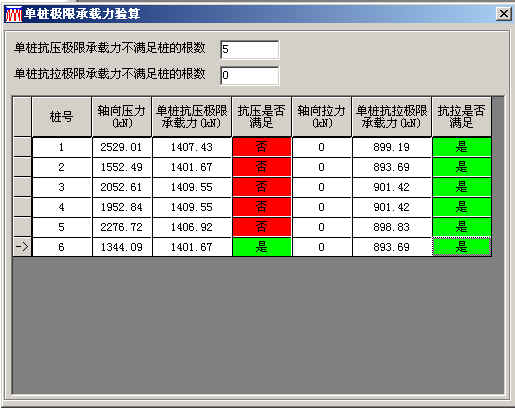Image resolution: width=515 pixels, height=408 pixels.
Task: Click the 抗压是否满足 column header
Action: coord(262,117)
